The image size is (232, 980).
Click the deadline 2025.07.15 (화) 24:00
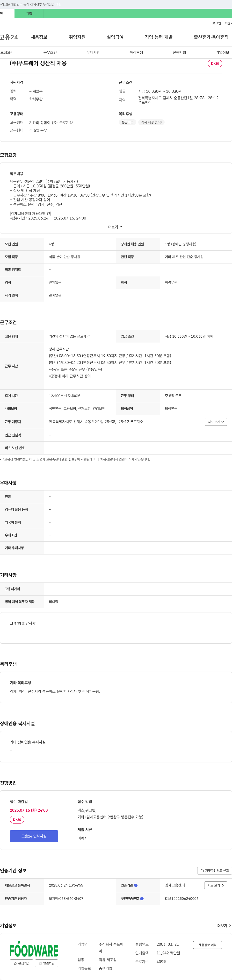(x=29, y=810)
